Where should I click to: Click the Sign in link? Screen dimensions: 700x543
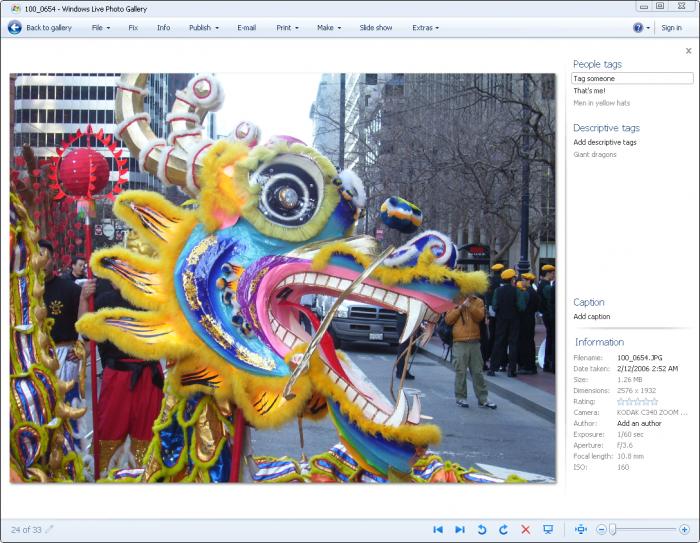point(672,28)
